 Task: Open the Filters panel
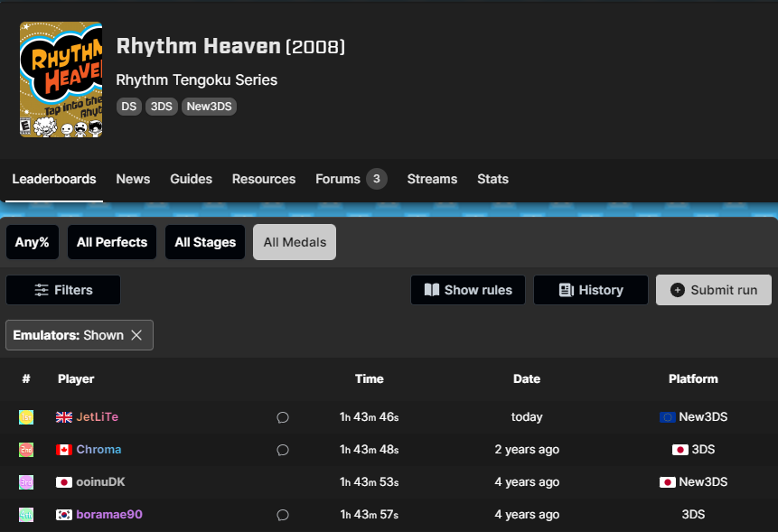pos(63,290)
